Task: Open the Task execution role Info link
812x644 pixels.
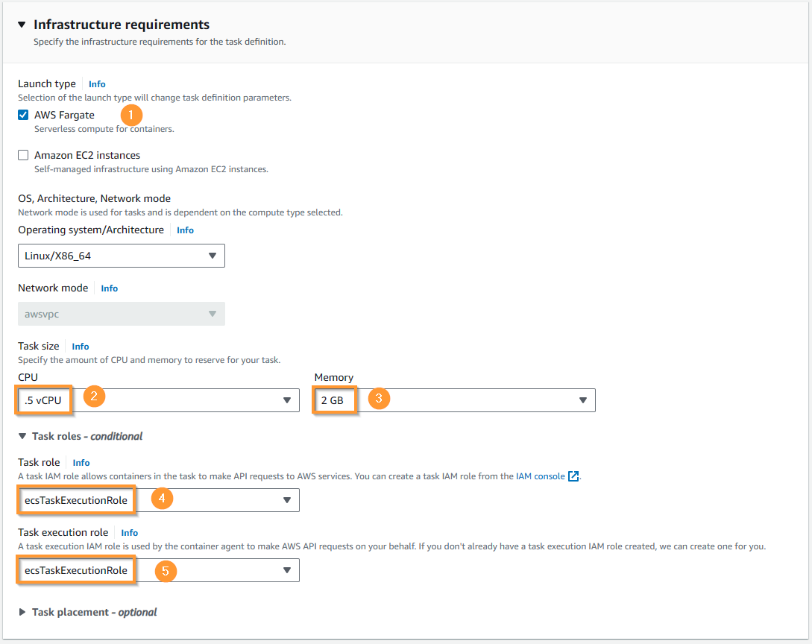Action: coord(130,533)
